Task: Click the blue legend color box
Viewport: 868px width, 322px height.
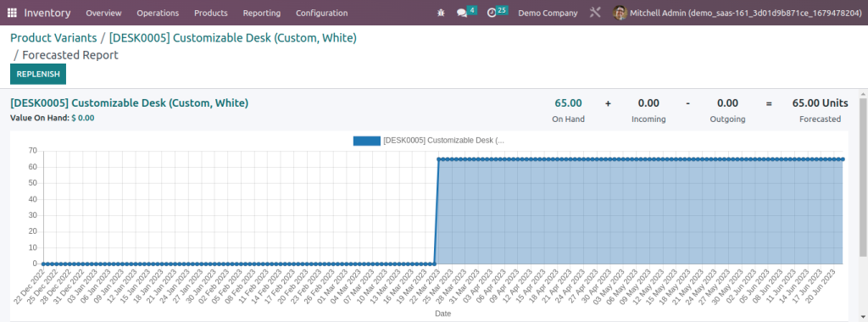Action: click(x=366, y=141)
